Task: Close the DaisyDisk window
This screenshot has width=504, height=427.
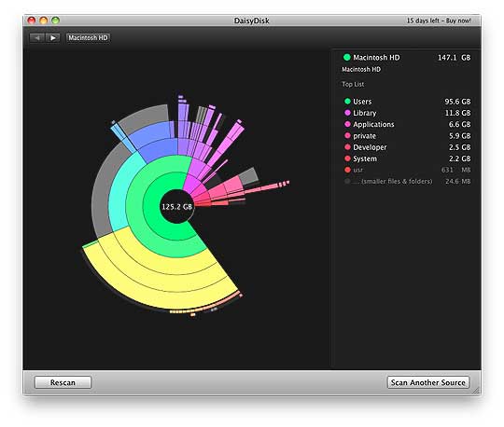Action: tap(32, 21)
